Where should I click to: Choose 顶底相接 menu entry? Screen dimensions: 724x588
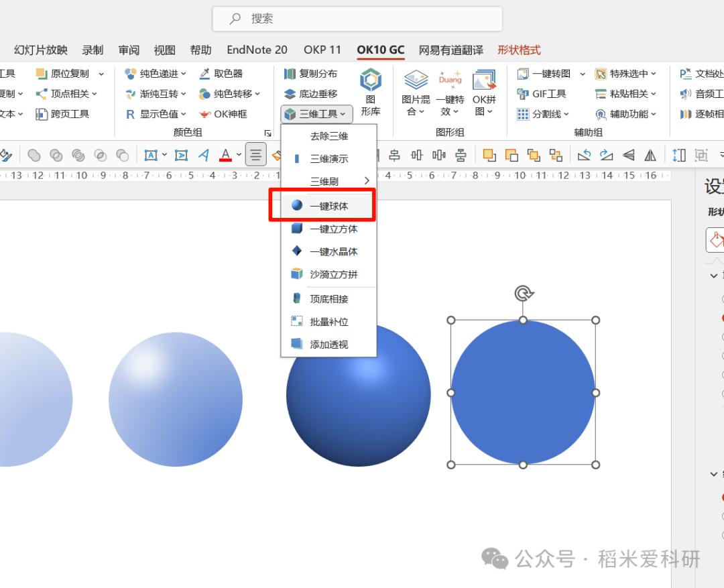coord(328,299)
